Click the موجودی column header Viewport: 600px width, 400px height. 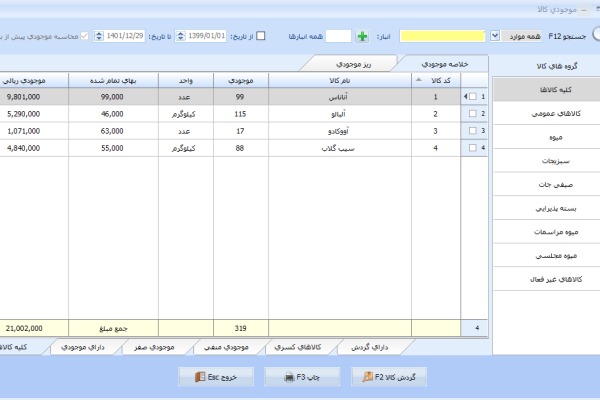(x=241, y=80)
